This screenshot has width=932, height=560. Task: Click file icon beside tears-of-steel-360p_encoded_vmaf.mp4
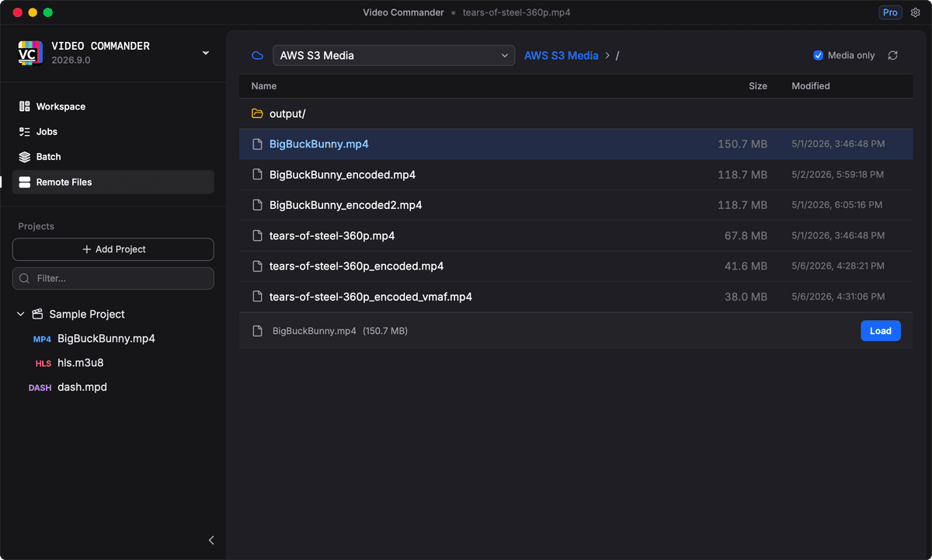(258, 297)
